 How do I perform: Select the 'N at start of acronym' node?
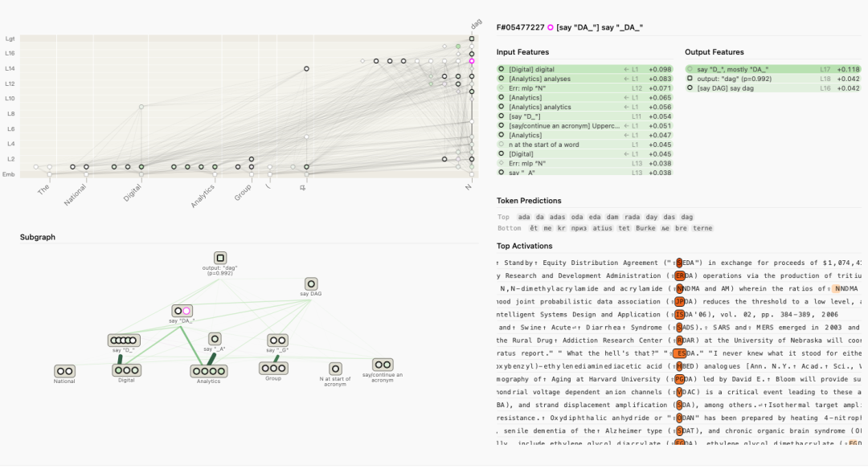tap(335, 369)
